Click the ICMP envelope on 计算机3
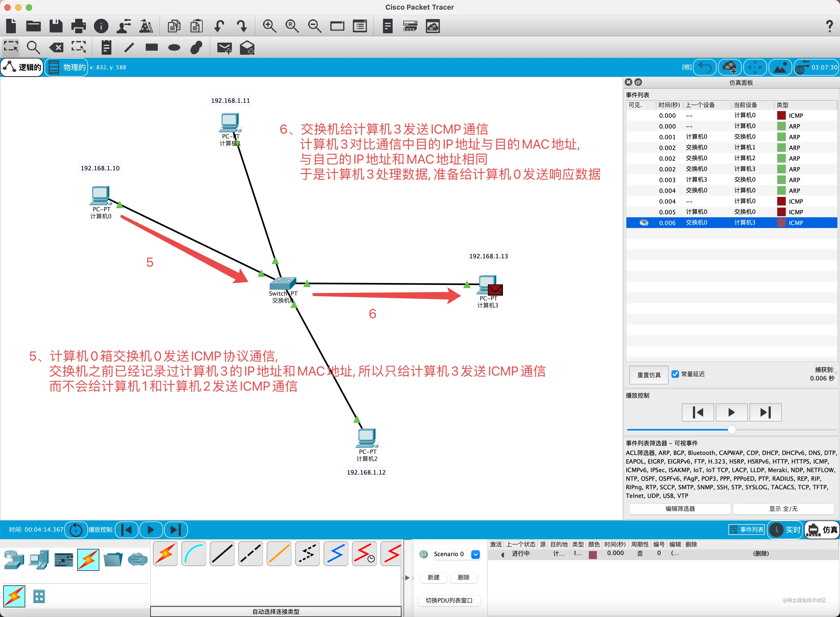 pyautogui.click(x=495, y=290)
